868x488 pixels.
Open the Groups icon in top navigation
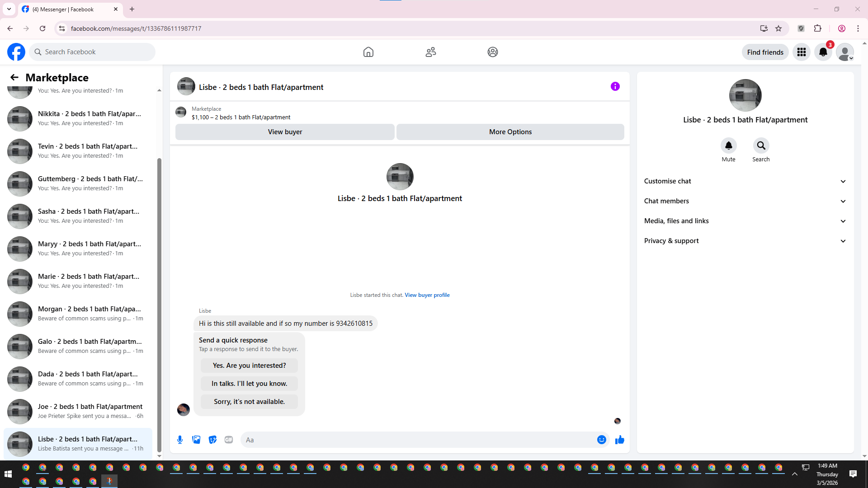[x=493, y=52]
